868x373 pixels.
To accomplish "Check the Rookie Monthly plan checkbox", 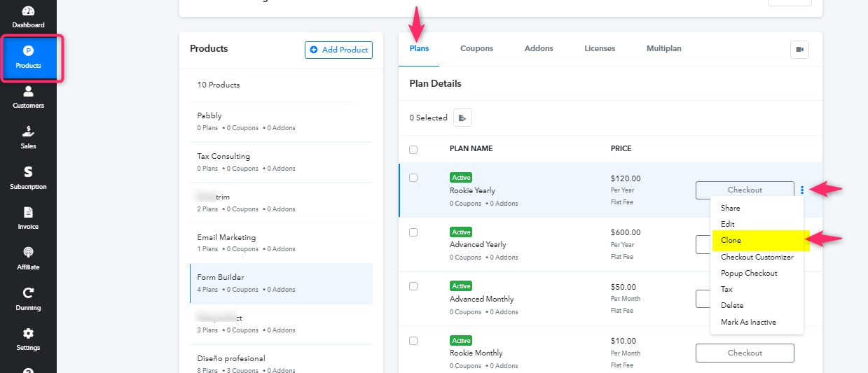I will 413,341.
